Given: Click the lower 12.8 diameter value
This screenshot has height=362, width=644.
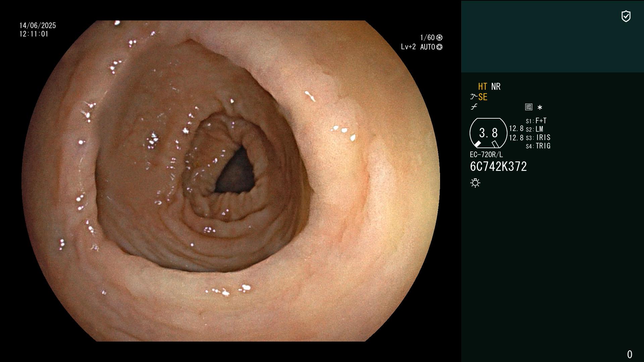Looking at the screenshot, I should (516, 138).
